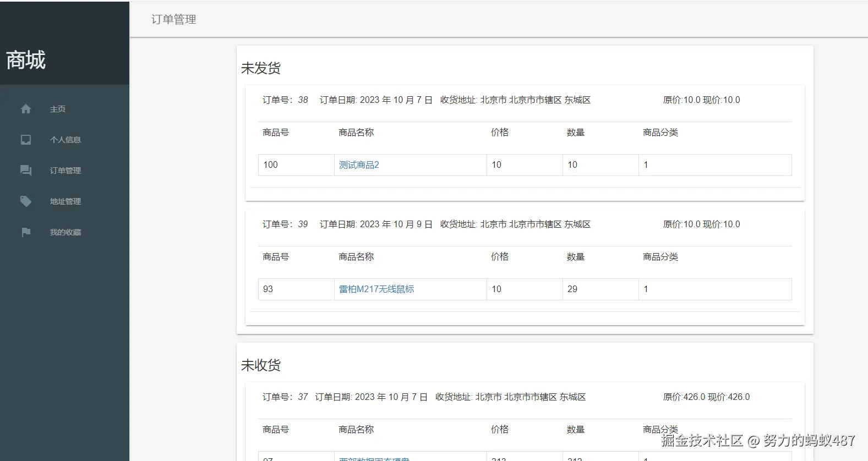
Task: Click product number cell 93
Action: pos(296,289)
